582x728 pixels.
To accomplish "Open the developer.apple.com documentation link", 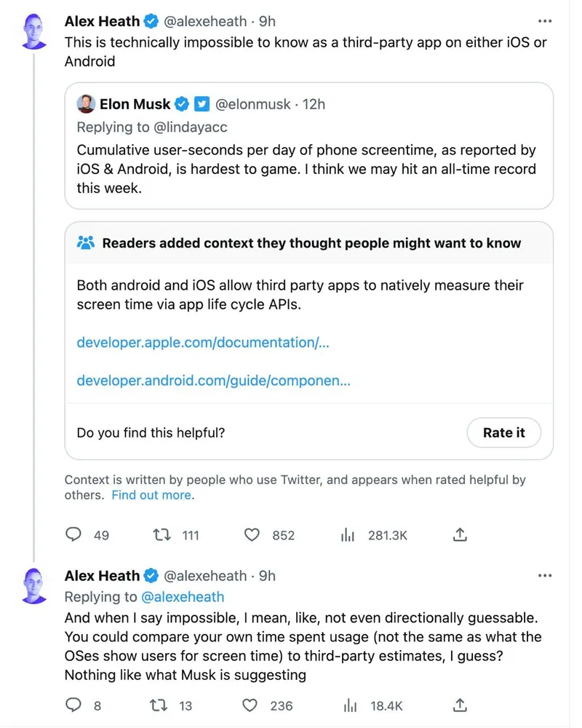I will pos(203,342).
